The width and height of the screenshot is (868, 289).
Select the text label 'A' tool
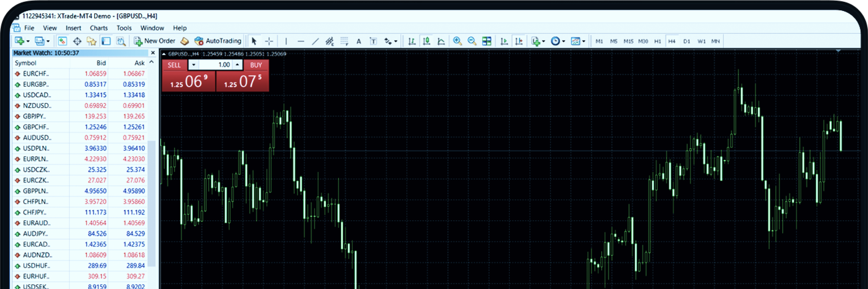click(x=359, y=41)
